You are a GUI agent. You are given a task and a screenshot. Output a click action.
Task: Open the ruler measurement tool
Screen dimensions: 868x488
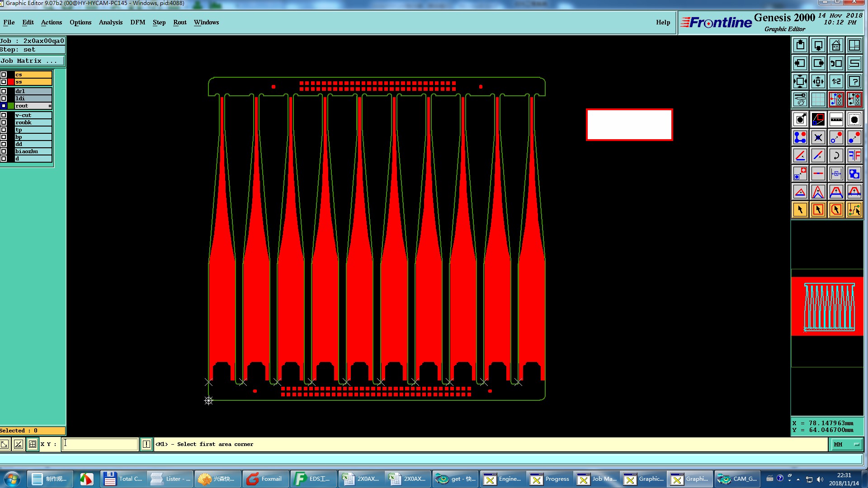(x=836, y=119)
